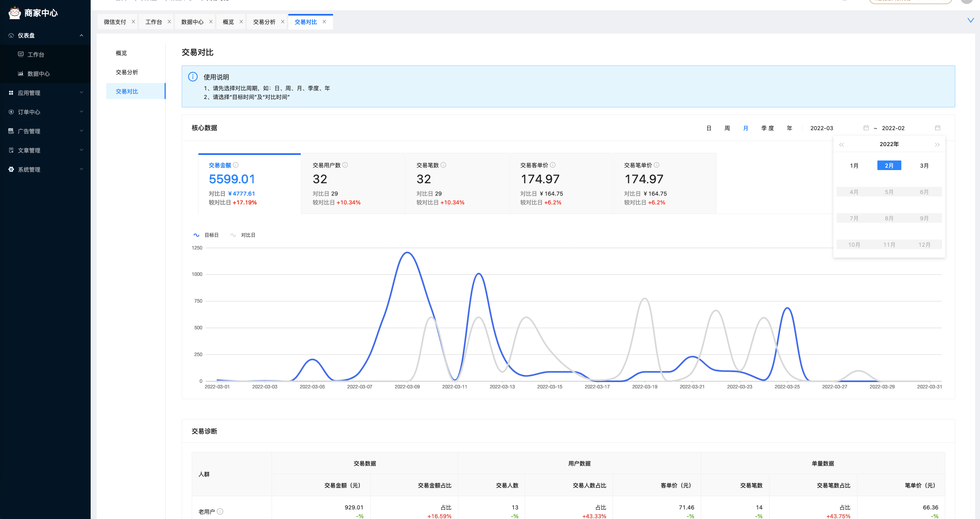This screenshot has width=980, height=519.
Task: Select 概览 in the inner left menu
Action: point(136,53)
